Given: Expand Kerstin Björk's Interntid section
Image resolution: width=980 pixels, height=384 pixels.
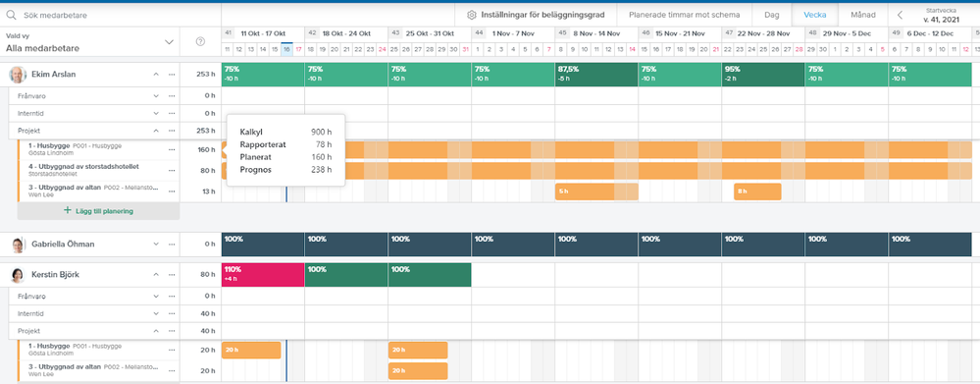Looking at the screenshot, I should pos(156,313).
